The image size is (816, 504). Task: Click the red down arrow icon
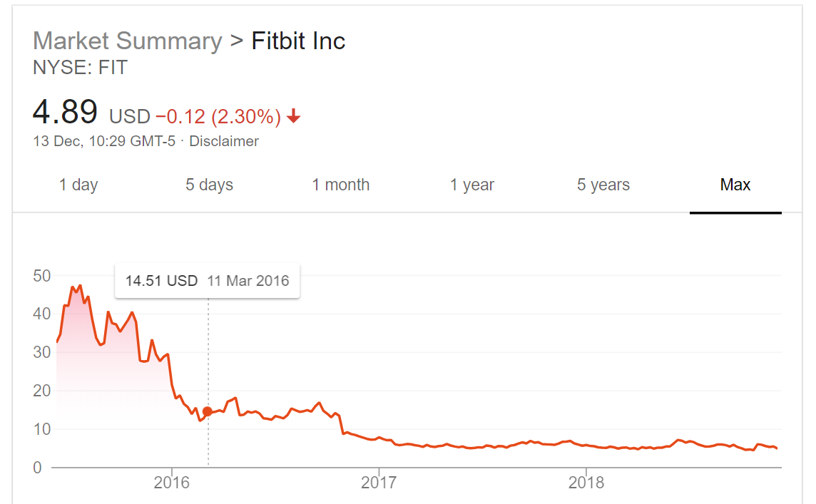pos(294,117)
